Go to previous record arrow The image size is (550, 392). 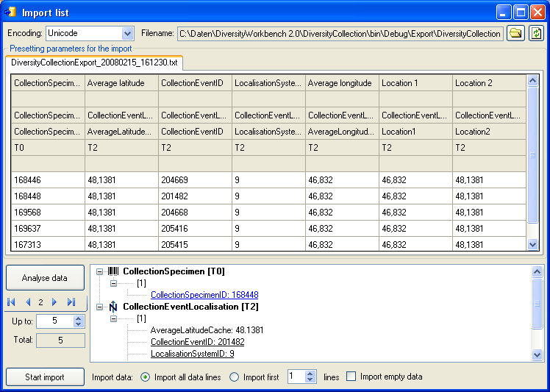pyautogui.click(x=28, y=302)
